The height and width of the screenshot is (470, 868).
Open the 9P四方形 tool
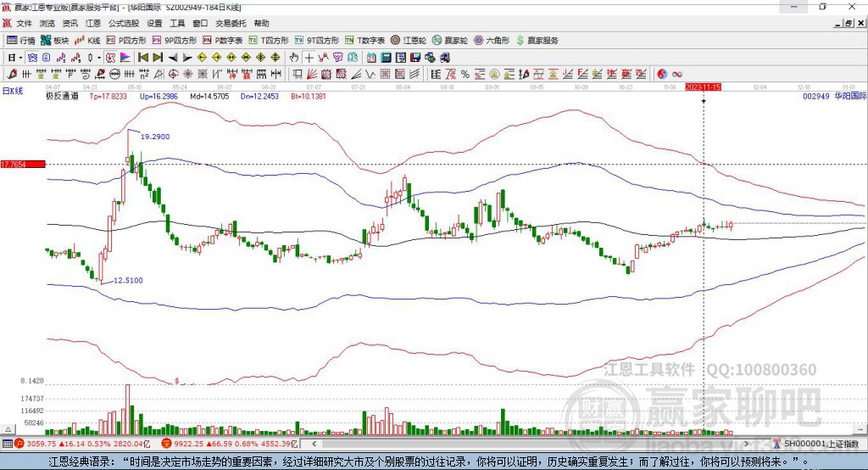(x=175, y=41)
